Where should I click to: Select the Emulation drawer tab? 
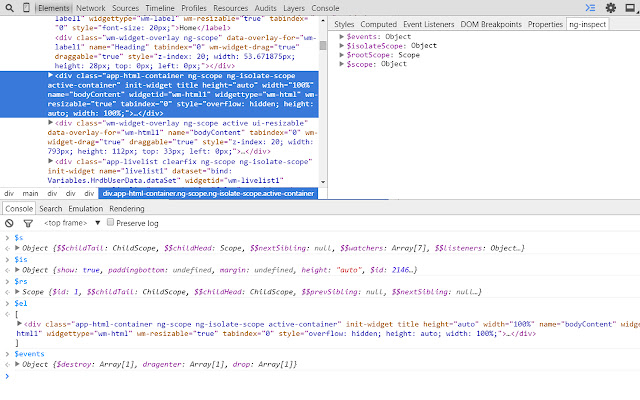(x=85, y=208)
